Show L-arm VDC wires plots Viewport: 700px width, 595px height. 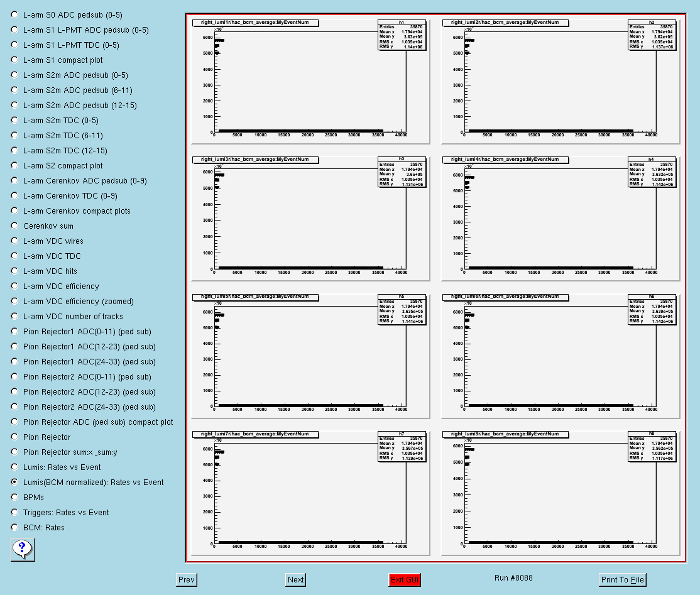[14, 241]
